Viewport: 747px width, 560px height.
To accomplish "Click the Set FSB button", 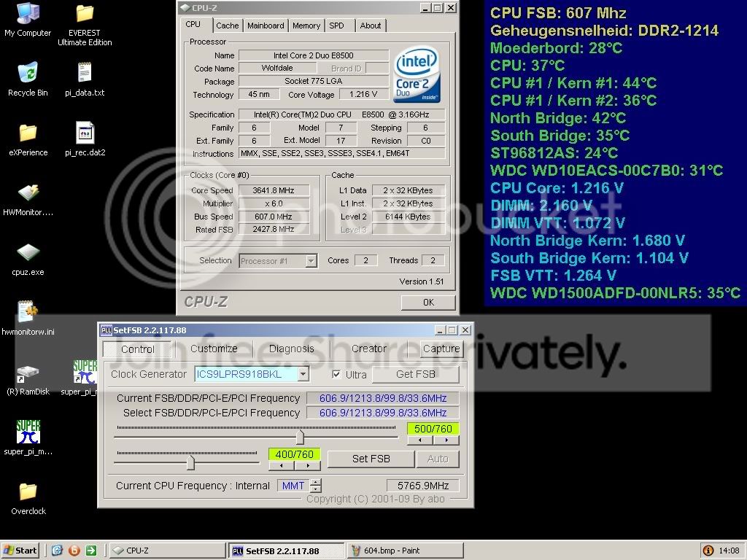I will pyautogui.click(x=371, y=459).
